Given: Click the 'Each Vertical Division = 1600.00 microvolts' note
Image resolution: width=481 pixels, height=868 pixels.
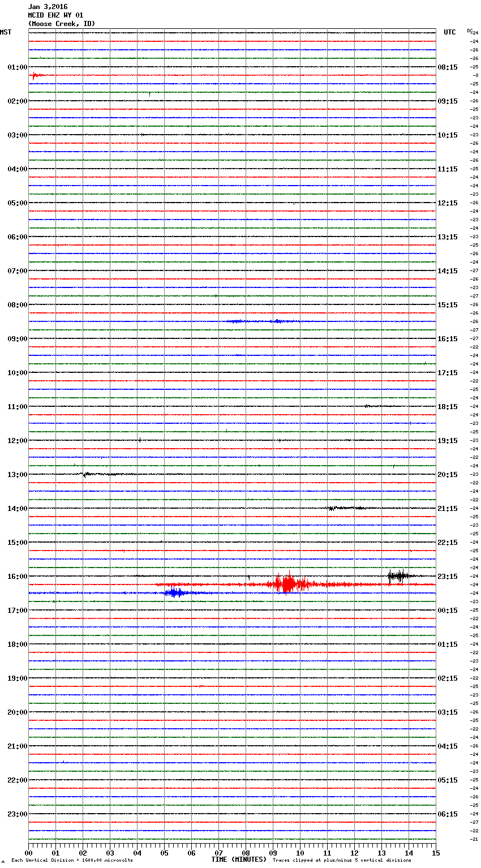Looking at the screenshot, I should coord(72,860).
